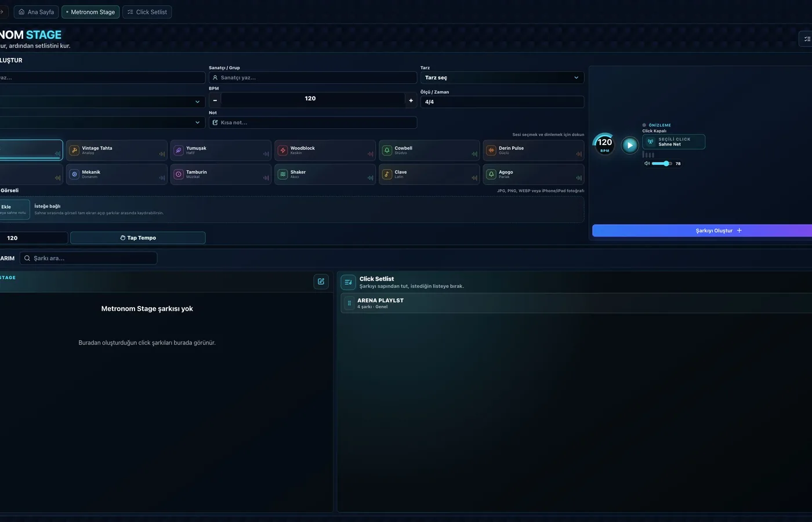Pick the Tamburin circle icon
The image size is (812, 522).
click(179, 174)
